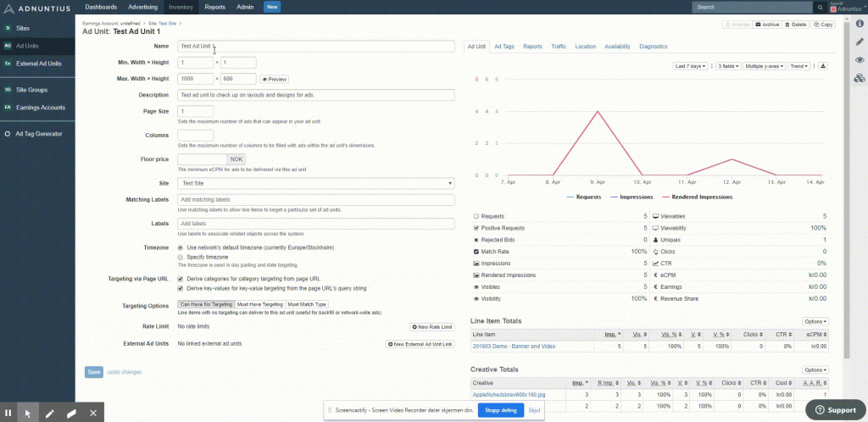
Task: Open Line Item Totals Options dropdown
Action: coord(815,321)
